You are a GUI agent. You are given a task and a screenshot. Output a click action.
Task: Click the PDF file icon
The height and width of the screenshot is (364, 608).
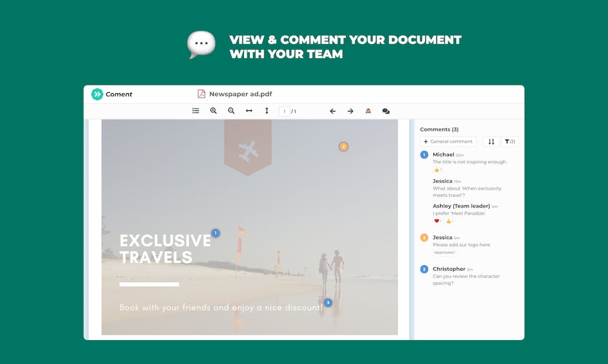(201, 94)
